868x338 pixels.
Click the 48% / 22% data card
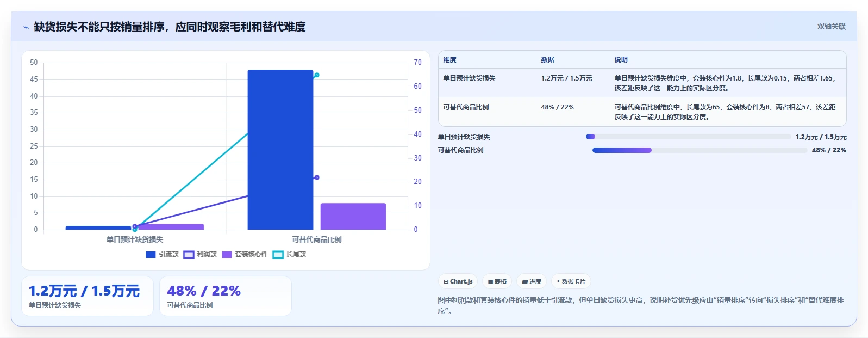click(x=226, y=296)
